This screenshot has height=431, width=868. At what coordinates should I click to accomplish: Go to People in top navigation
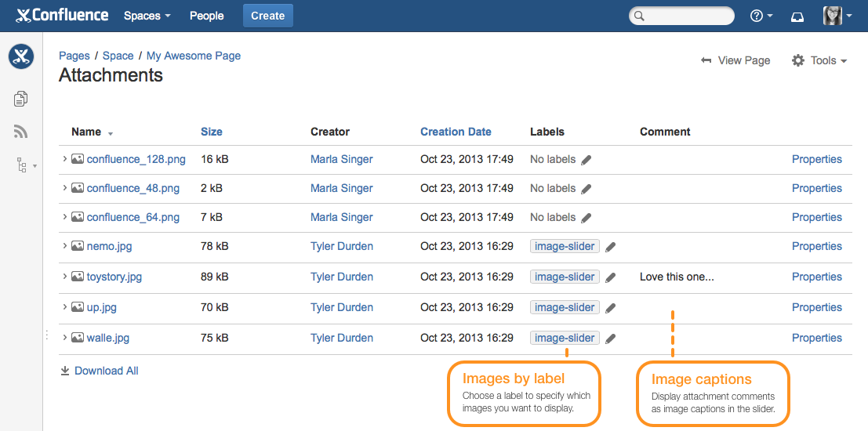point(206,16)
